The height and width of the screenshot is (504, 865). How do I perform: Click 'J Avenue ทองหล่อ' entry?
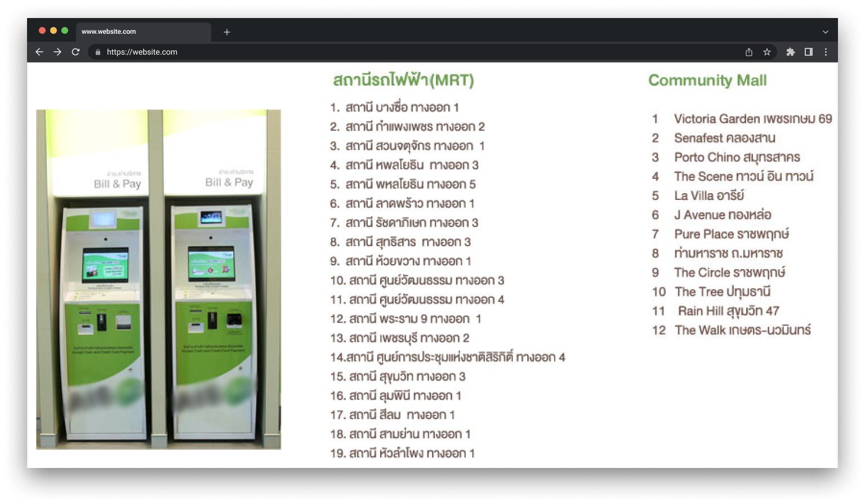coord(723,215)
